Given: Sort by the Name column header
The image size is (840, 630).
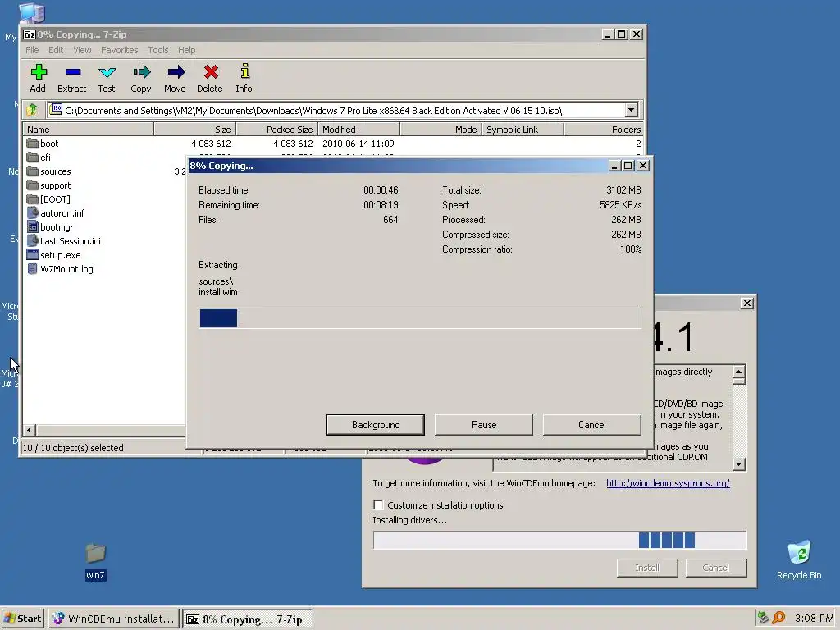Looking at the screenshot, I should [x=88, y=129].
